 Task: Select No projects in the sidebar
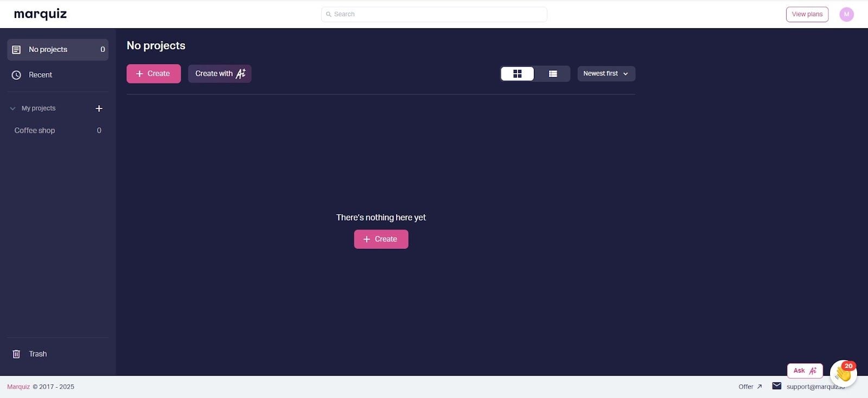(58, 49)
